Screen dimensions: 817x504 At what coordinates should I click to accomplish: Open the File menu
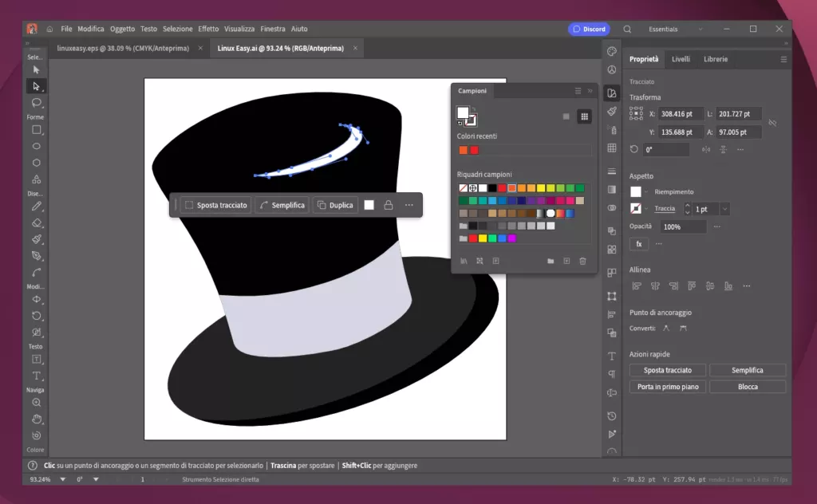[x=66, y=30]
